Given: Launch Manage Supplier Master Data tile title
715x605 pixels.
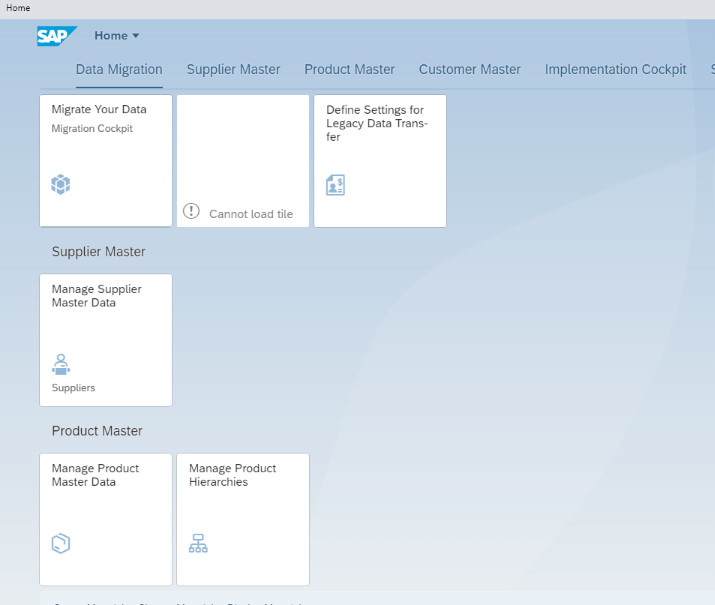Looking at the screenshot, I should 96,296.
